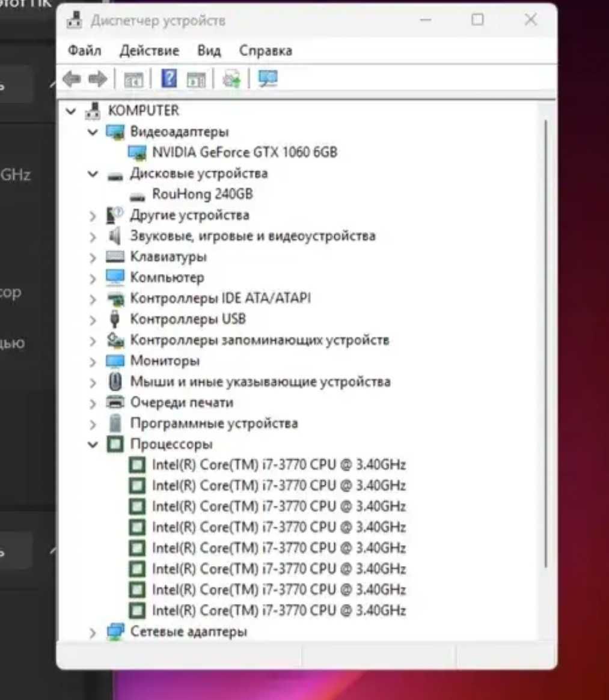The width and height of the screenshot is (609, 700).
Task: Click the Forward arrow toolbar icon
Action: coord(98,79)
